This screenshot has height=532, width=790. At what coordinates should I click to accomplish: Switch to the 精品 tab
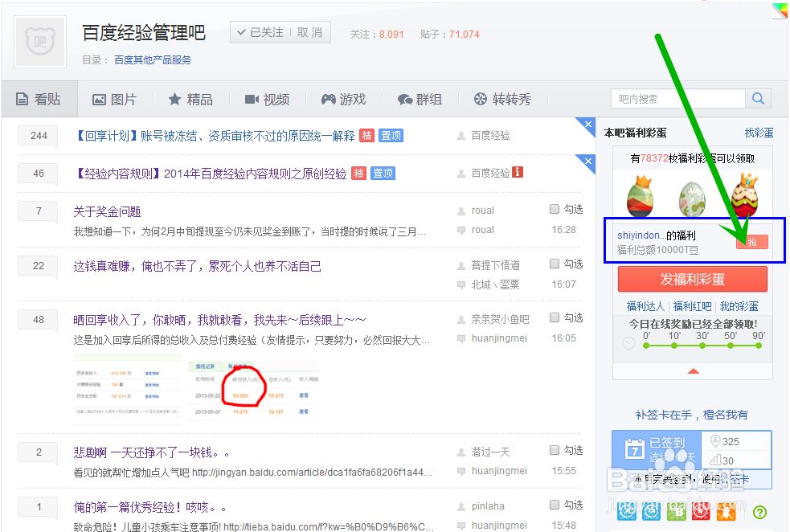pos(190,99)
